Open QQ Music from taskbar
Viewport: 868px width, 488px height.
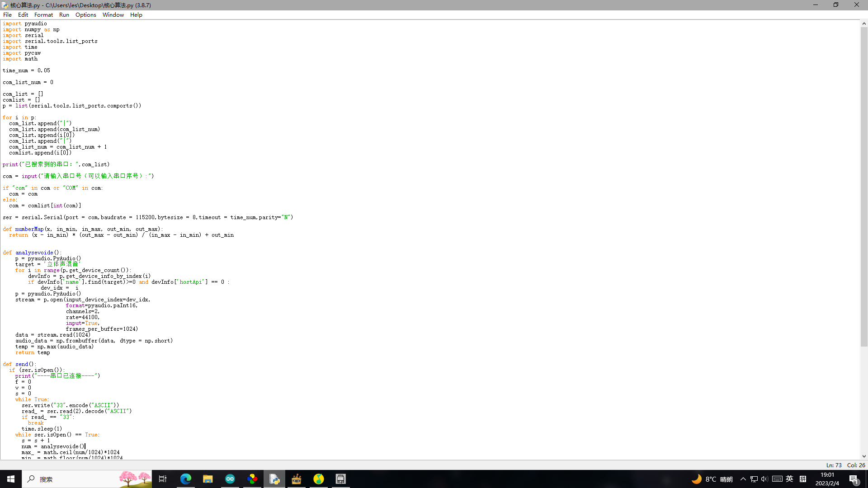[x=319, y=479]
